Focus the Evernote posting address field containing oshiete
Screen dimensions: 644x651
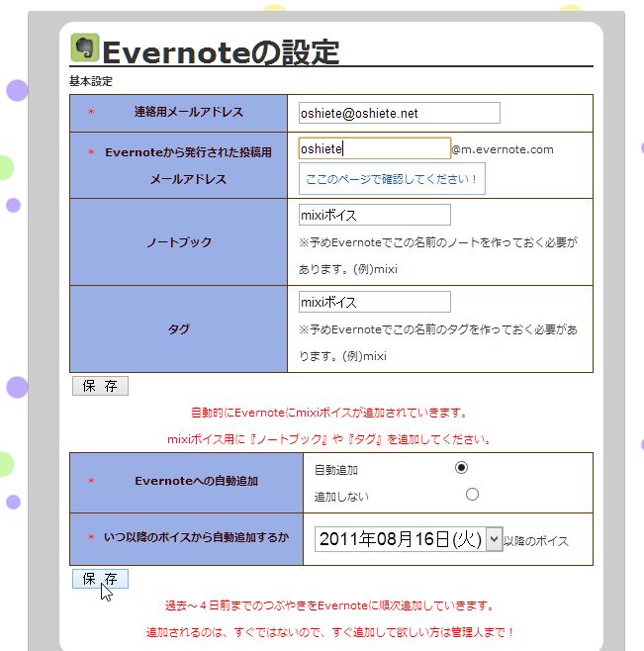point(375,148)
